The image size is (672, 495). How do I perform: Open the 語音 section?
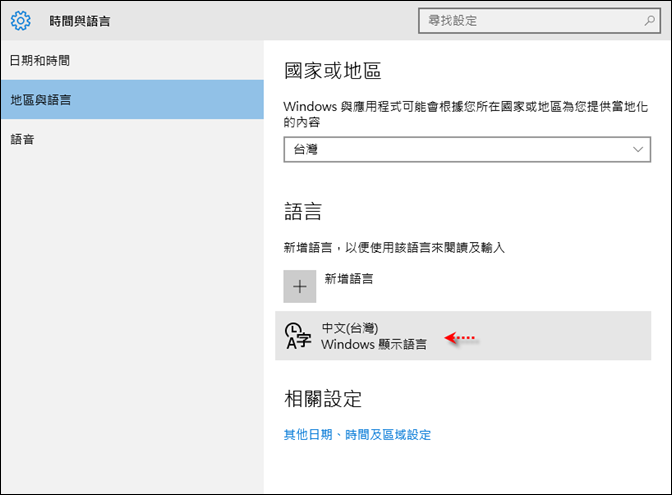tap(132, 139)
